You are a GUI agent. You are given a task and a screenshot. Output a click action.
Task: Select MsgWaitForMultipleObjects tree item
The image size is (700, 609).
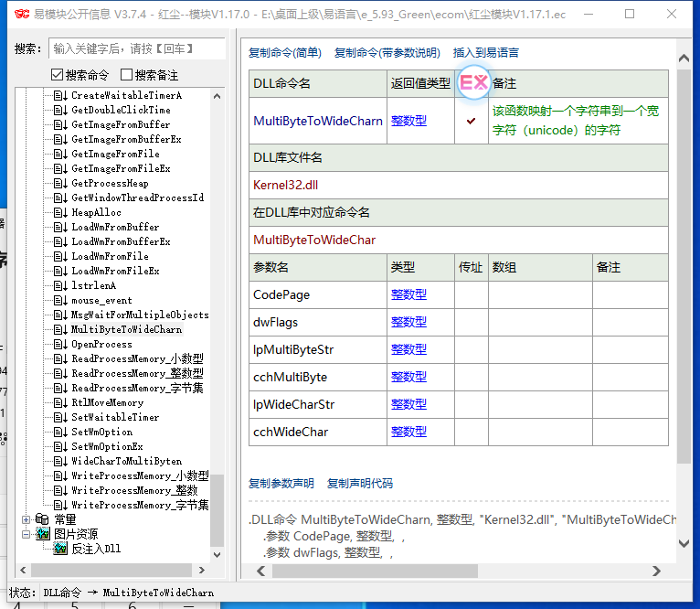pos(140,315)
